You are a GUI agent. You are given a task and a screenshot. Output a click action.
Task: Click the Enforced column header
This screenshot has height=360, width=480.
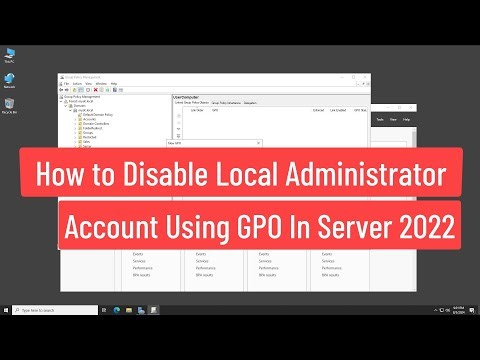tap(318, 110)
